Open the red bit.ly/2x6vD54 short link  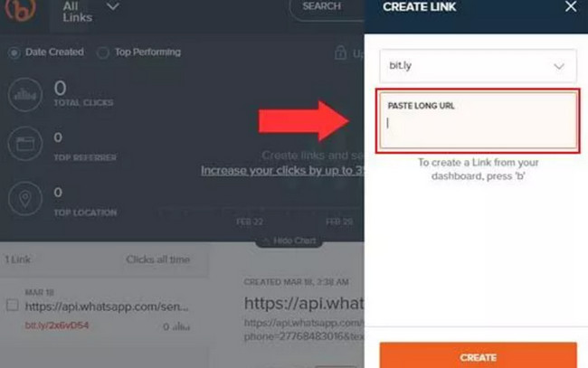(57, 326)
